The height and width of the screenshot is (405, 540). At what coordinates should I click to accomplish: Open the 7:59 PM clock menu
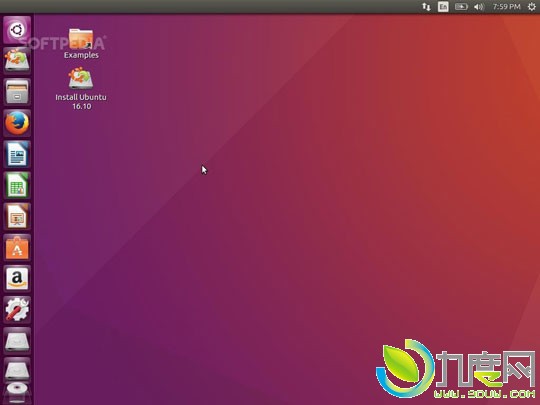(x=506, y=7)
